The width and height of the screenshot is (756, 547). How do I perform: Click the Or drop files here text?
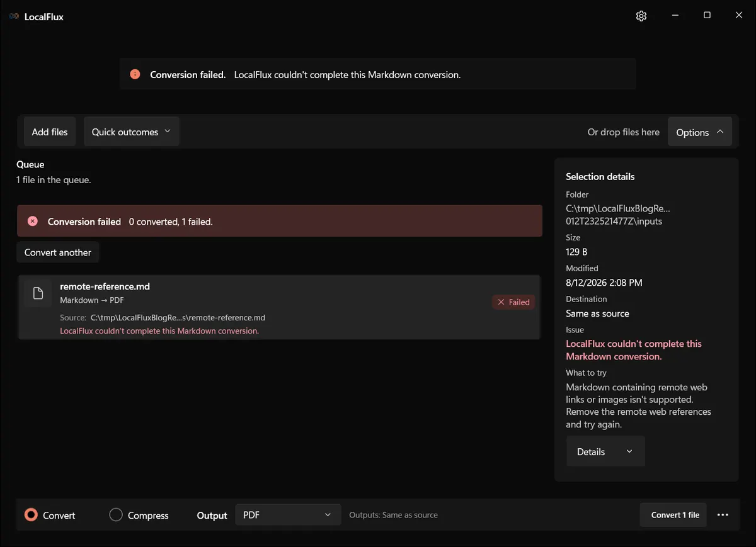(624, 132)
